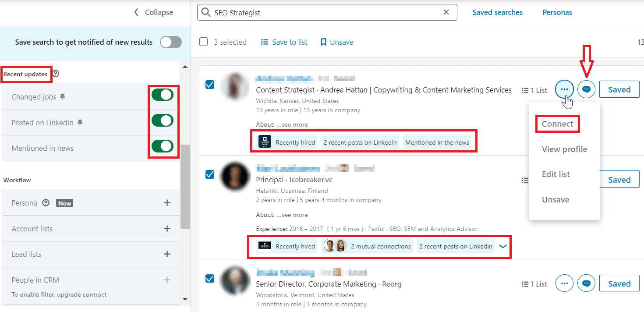Click the filter panel vertical scrollbar
The width and height of the screenshot is (644, 312).
tap(185, 186)
